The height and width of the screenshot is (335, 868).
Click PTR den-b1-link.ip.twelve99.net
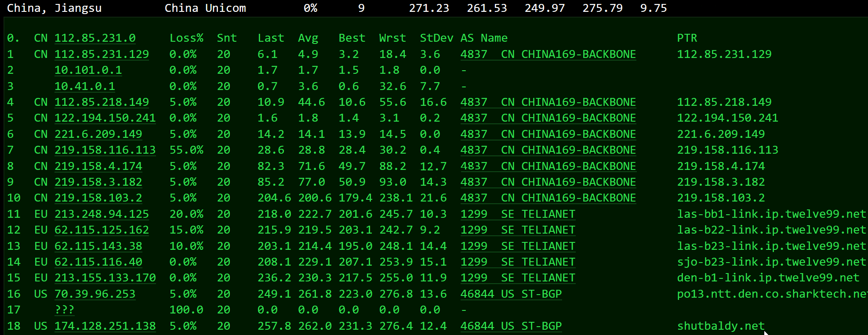(x=768, y=277)
